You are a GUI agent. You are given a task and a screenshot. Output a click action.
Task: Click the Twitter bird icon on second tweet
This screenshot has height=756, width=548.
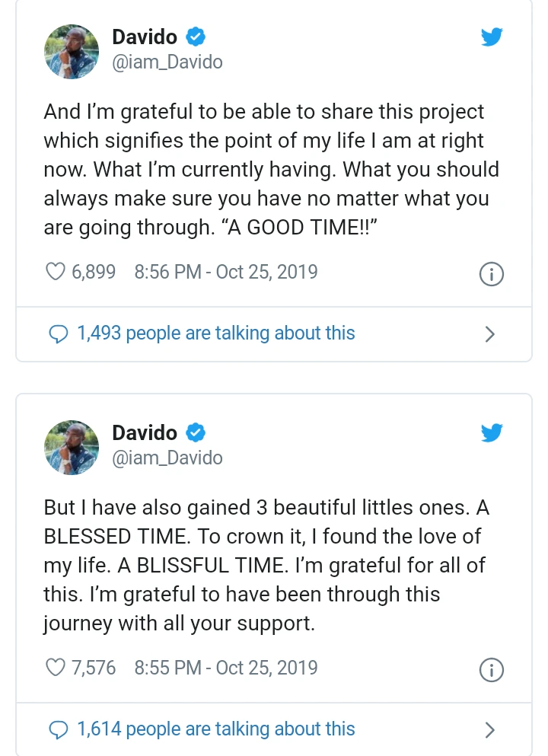click(x=492, y=433)
